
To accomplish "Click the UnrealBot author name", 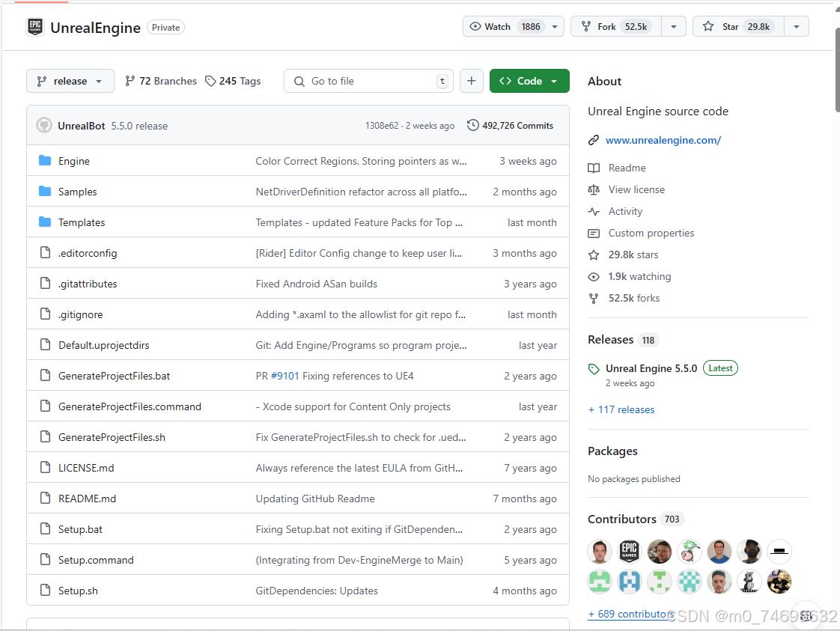I will tap(82, 126).
